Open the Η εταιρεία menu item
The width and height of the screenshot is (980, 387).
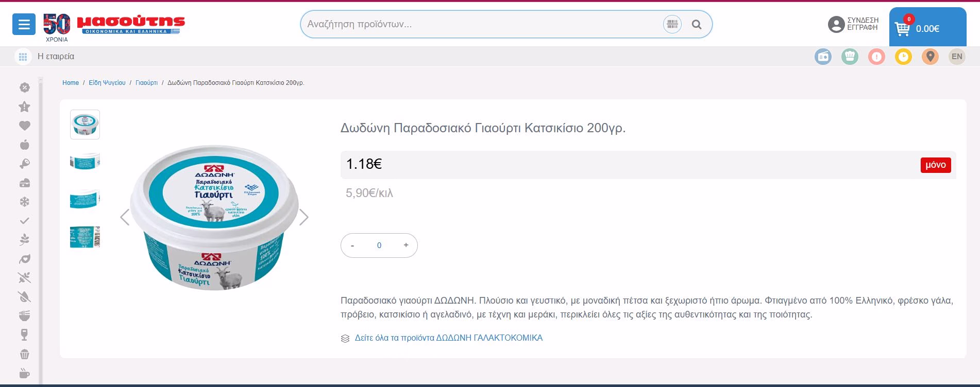click(x=56, y=57)
